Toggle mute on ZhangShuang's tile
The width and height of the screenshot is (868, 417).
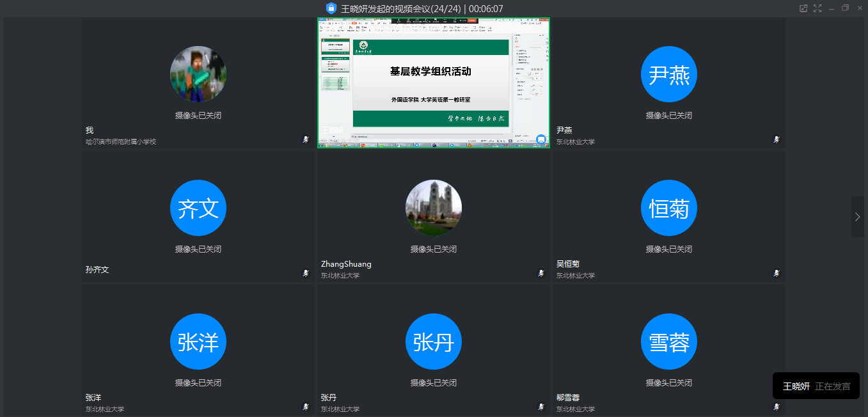coord(541,272)
